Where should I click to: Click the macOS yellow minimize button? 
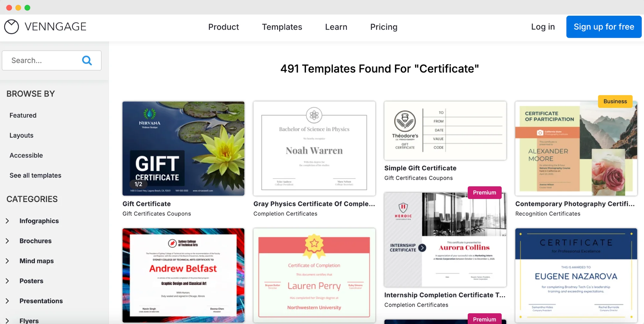[x=18, y=8]
